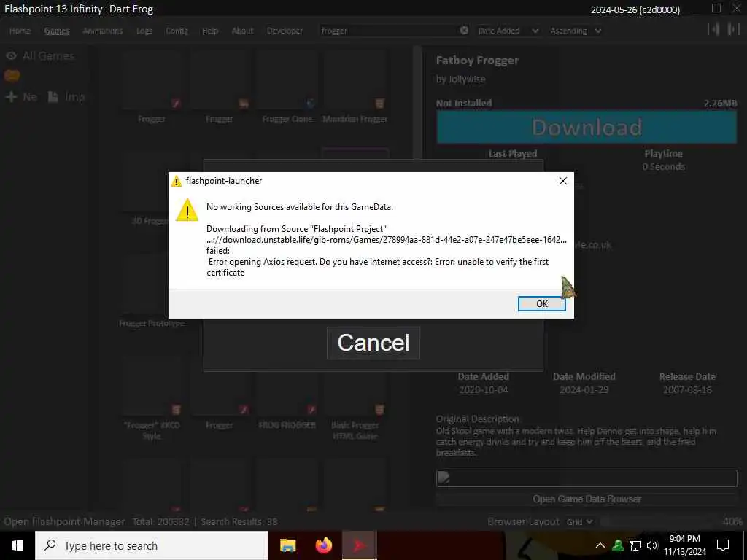Click 'Open Flashpoint Manager' in status bar
The height and width of the screenshot is (560, 747).
(64, 522)
